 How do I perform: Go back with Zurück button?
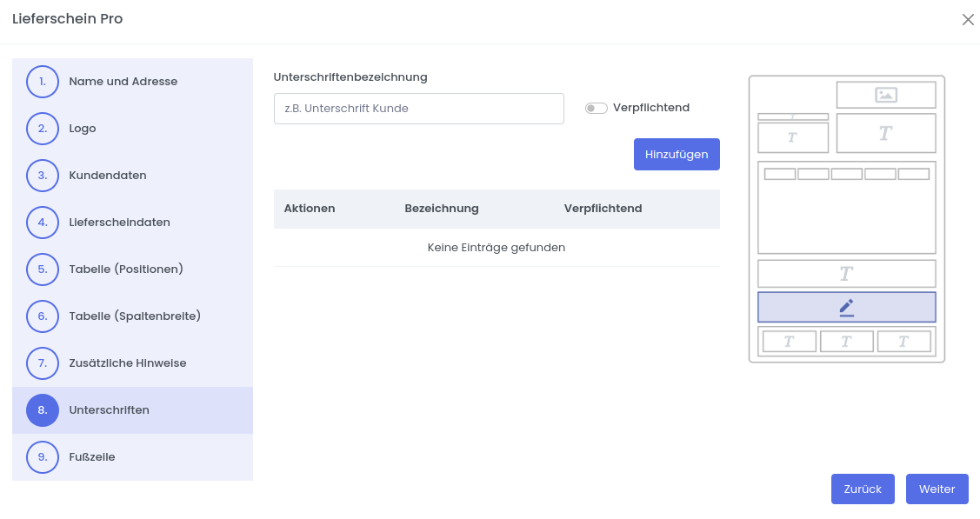point(863,489)
